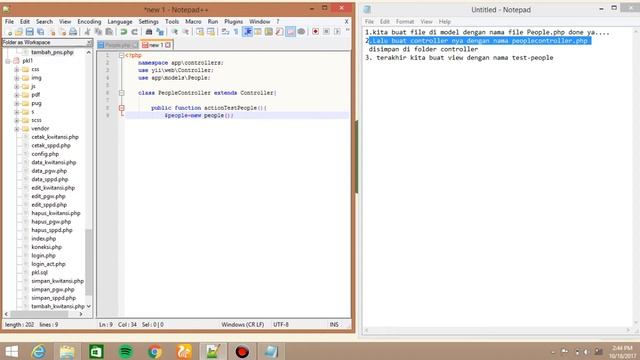Click the Windows Start button
The image size is (640, 360).
pos(11,351)
